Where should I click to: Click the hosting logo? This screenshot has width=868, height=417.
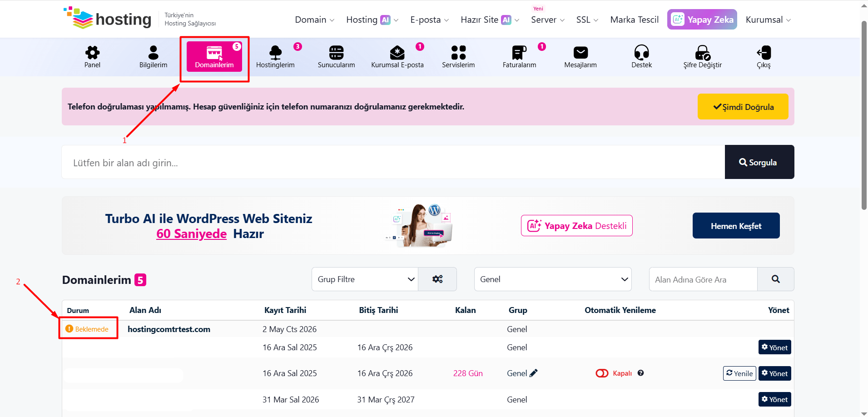(107, 18)
